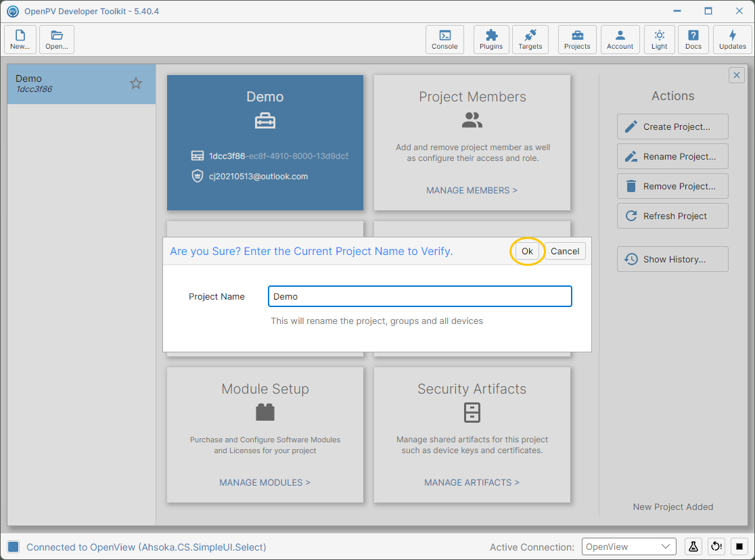The image size is (755, 560).
Task: Open the Targets view
Action: [x=530, y=39]
